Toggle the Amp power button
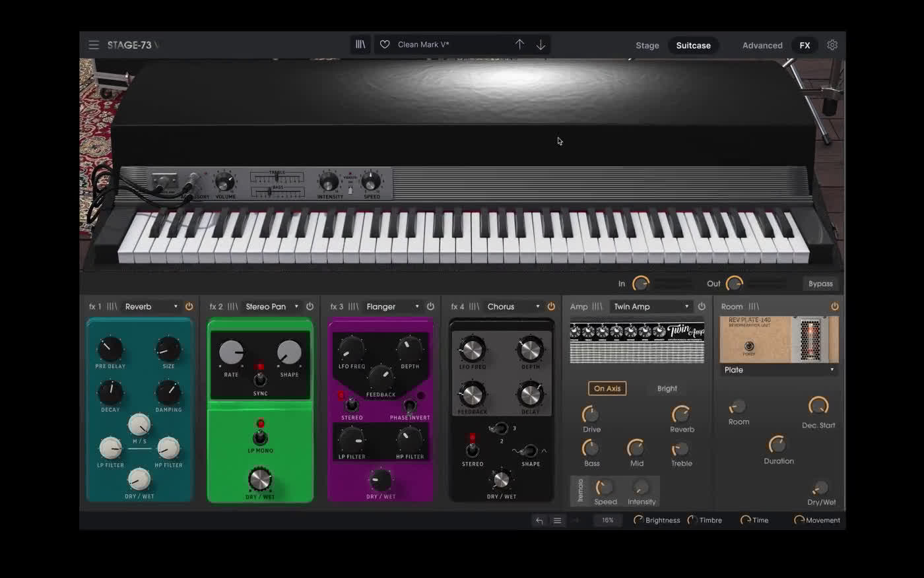Image resolution: width=924 pixels, height=578 pixels. (702, 307)
